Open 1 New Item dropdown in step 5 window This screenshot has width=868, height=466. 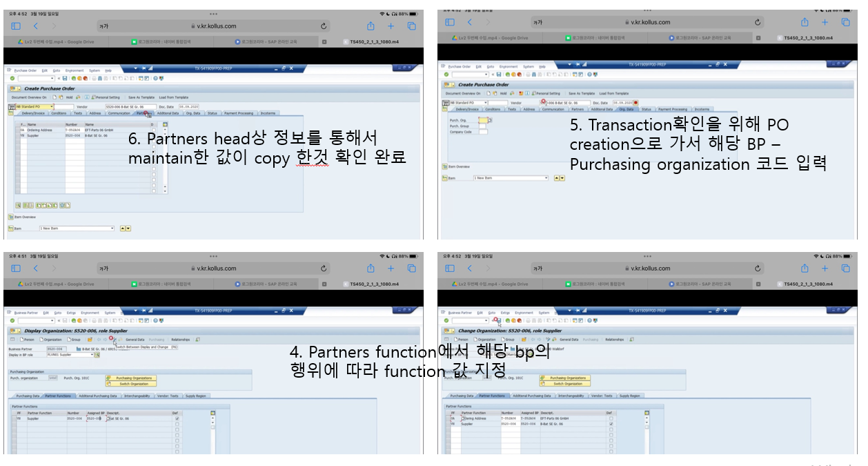tap(546, 178)
